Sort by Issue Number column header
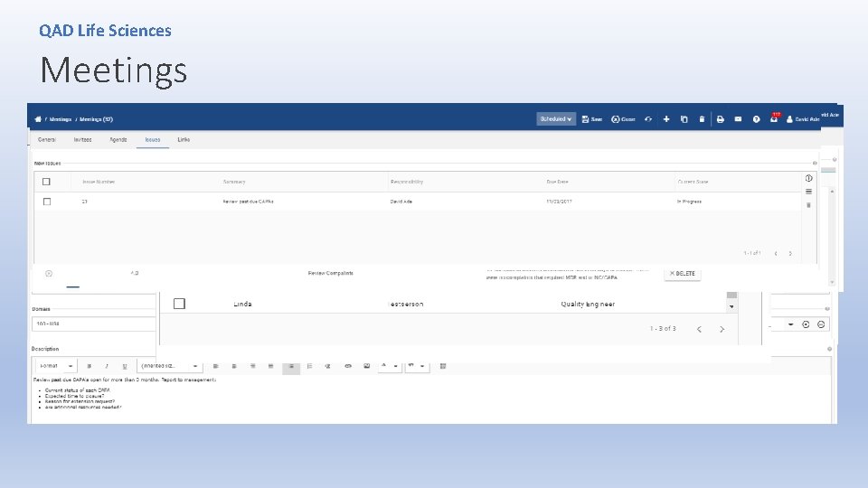868x488 pixels. pyautogui.click(x=99, y=182)
